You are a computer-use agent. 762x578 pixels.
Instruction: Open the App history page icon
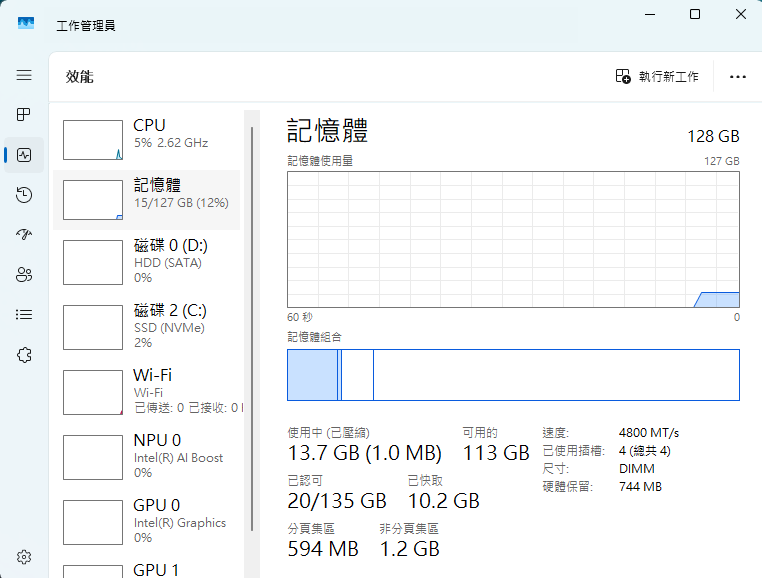[24, 195]
